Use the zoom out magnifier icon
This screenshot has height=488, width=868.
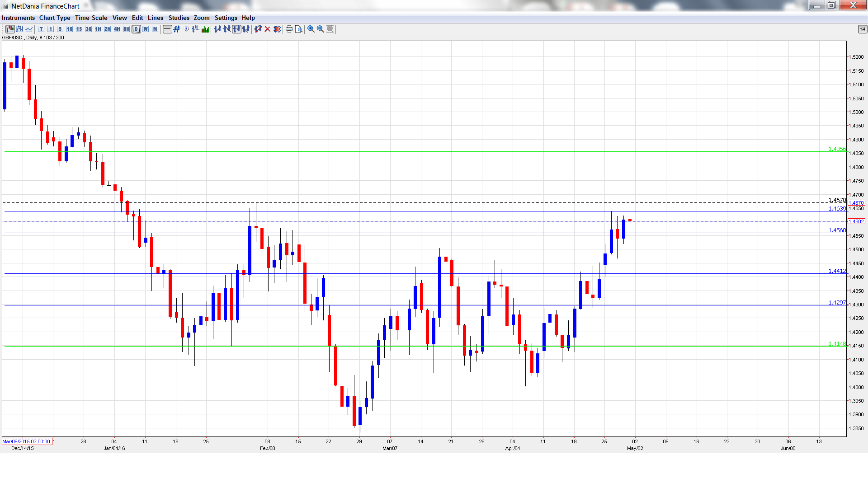[321, 29]
